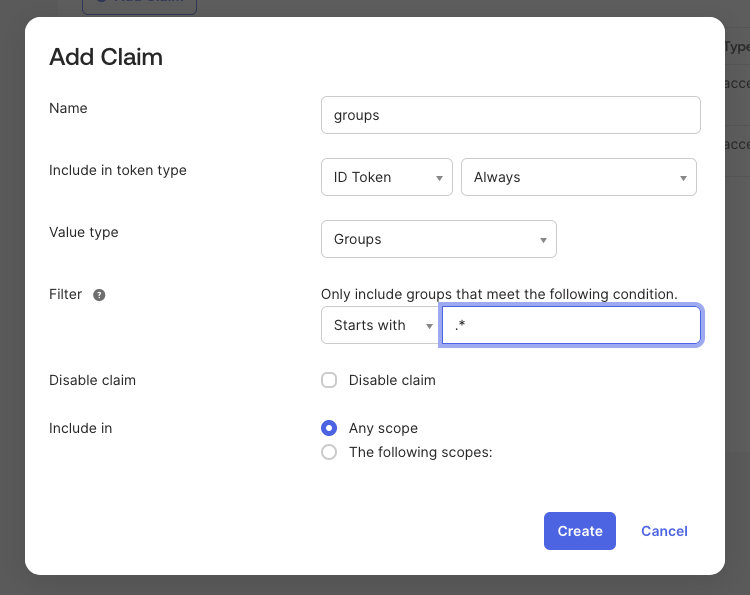Enable the Disable claim checkbox

[329, 380]
